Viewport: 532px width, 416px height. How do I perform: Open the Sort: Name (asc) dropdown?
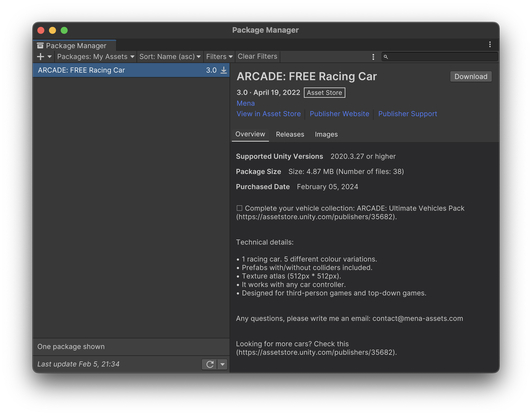coord(170,57)
